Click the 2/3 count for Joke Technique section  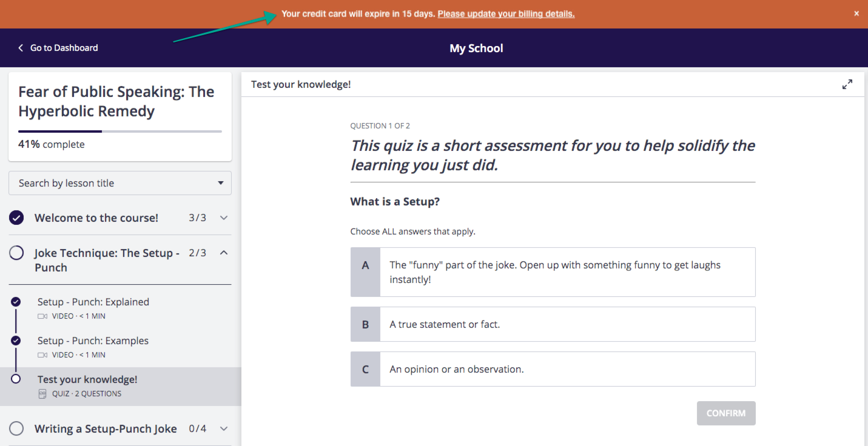[x=197, y=253]
